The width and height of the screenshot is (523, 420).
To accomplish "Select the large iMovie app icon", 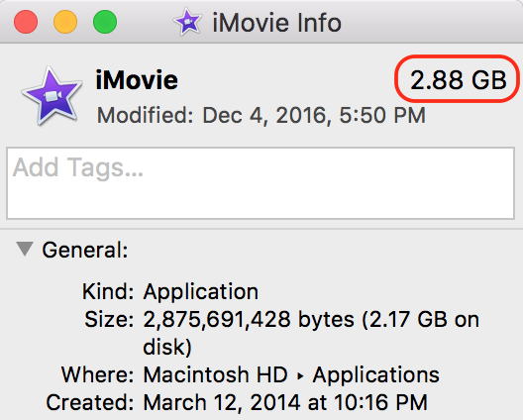I will click(x=52, y=96).
